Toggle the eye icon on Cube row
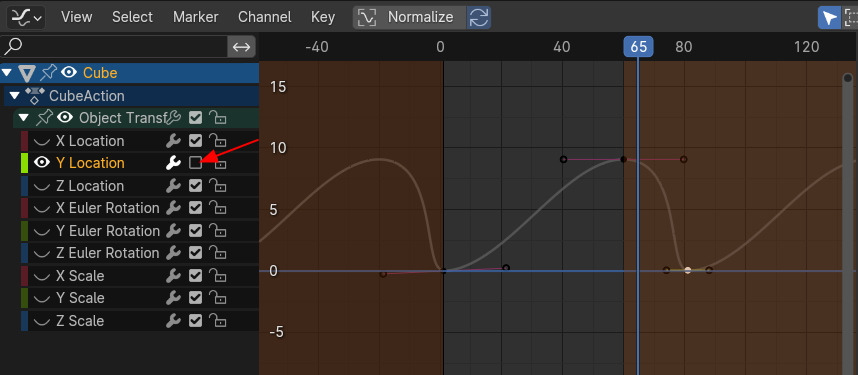858x375 pixels. click(x=68, y=72)
